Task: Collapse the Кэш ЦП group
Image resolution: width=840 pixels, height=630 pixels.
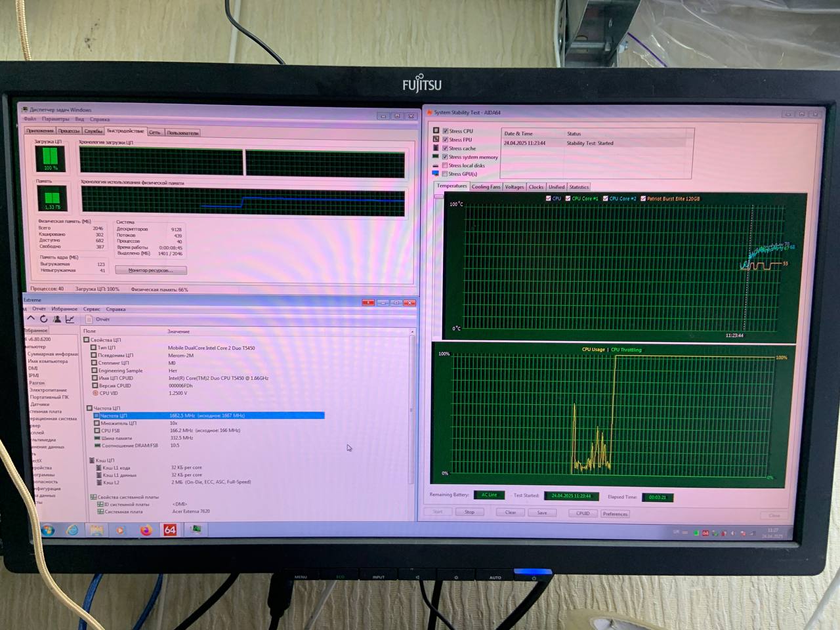Action: coord(91,460)
